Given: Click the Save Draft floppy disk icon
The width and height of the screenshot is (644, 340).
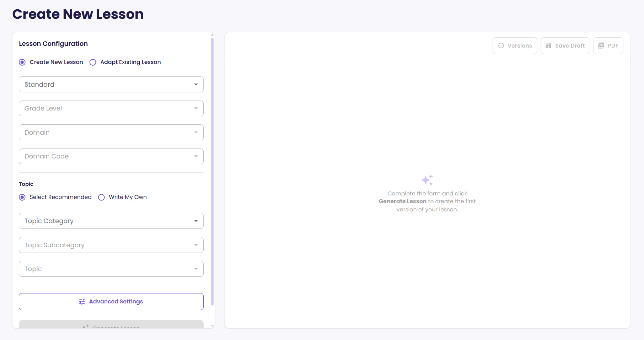Looking at the screenshot, I should pos(548,45).
